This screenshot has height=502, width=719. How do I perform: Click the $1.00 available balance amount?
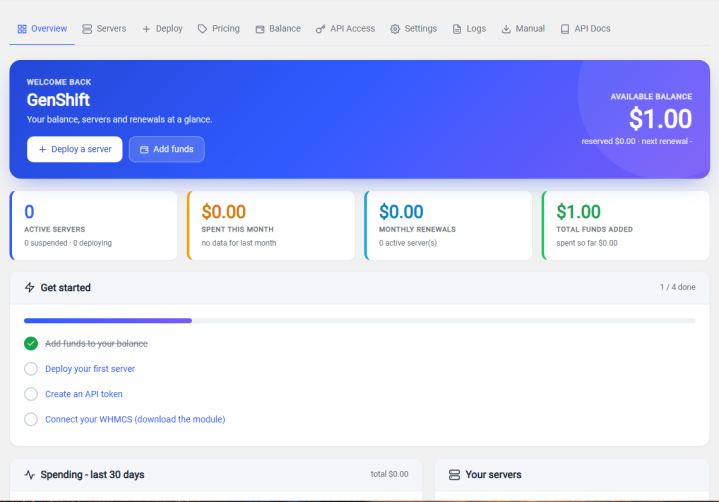point(660,119)
